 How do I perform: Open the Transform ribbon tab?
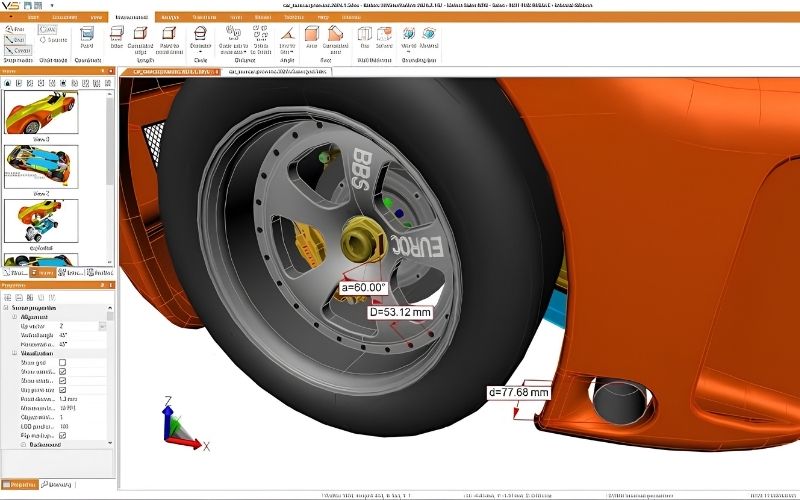coord(204,17)
